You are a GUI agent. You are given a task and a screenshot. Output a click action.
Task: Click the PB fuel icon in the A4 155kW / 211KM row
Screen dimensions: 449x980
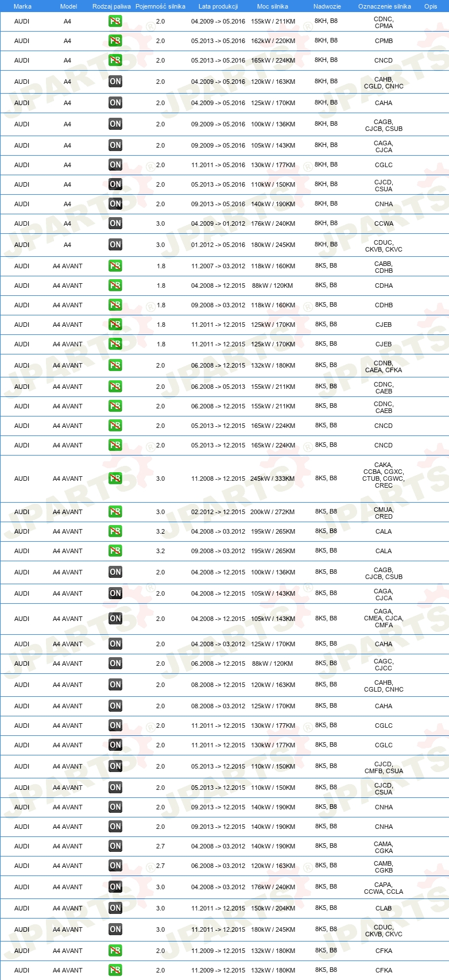coord(115,21)
